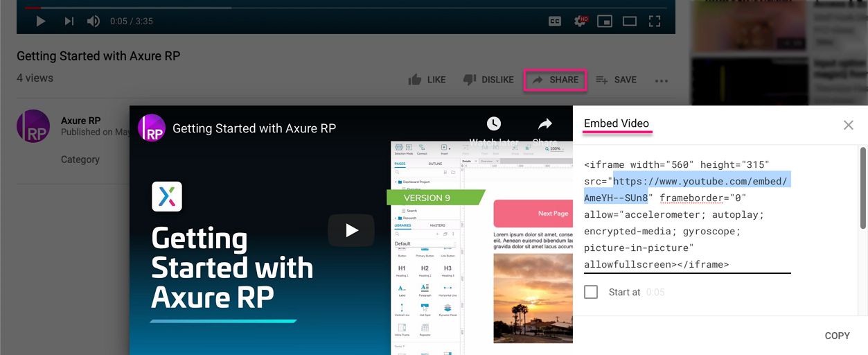This screenshot has height=355, width=868.
Task: Play the embedded preview video
Action: (x=351, y=230)
